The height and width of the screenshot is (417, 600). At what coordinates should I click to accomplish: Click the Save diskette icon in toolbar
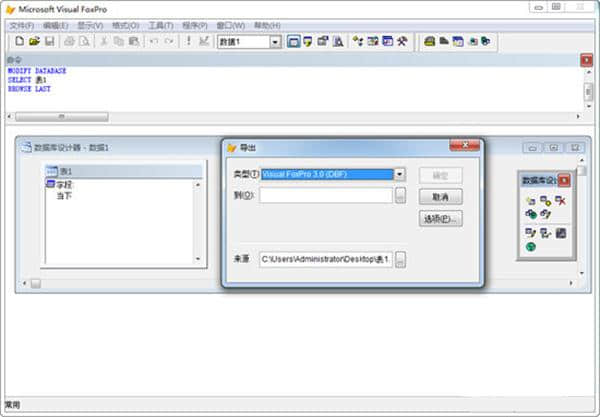click(x=50, y=41)
